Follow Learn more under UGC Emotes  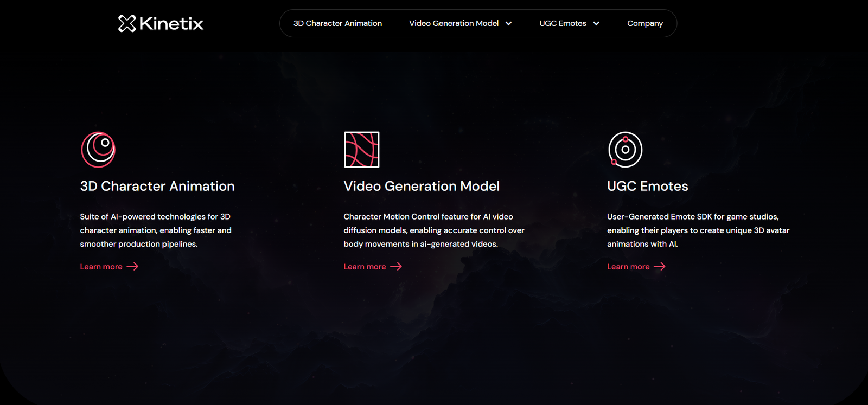click(x=628, y=267)
